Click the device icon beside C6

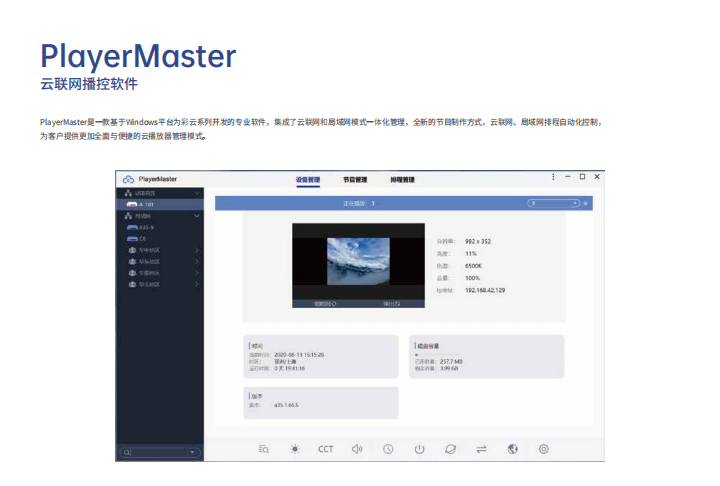(x=132, y=239)
